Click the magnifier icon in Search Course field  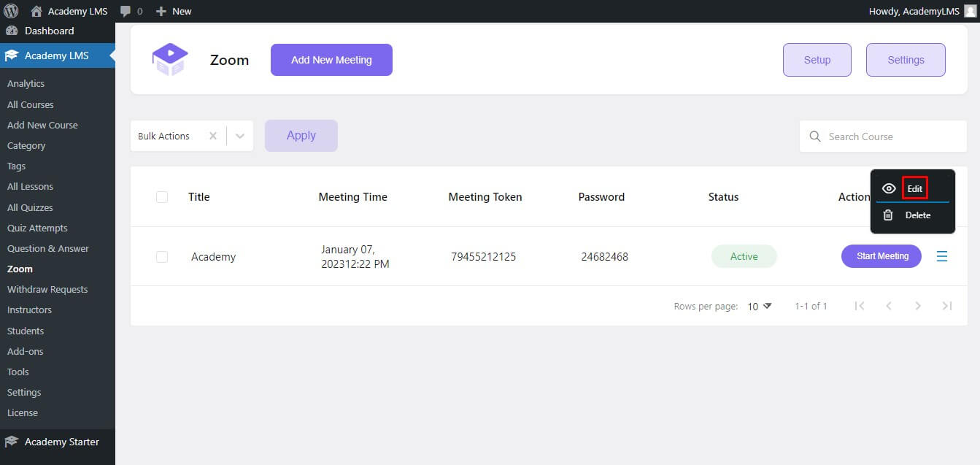click(x=815, y=137)
